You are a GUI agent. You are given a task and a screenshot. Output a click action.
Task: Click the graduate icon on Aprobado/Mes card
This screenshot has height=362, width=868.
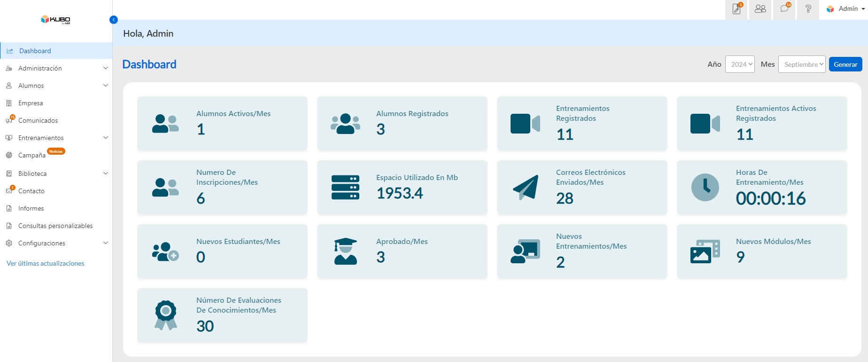[346, 252]
